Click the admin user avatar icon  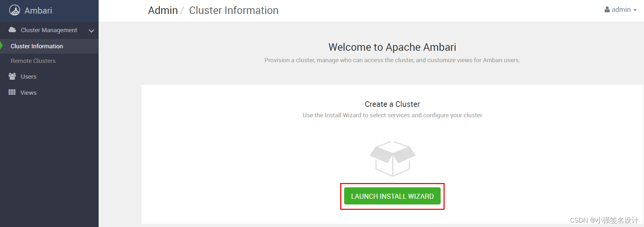point(607,10)
